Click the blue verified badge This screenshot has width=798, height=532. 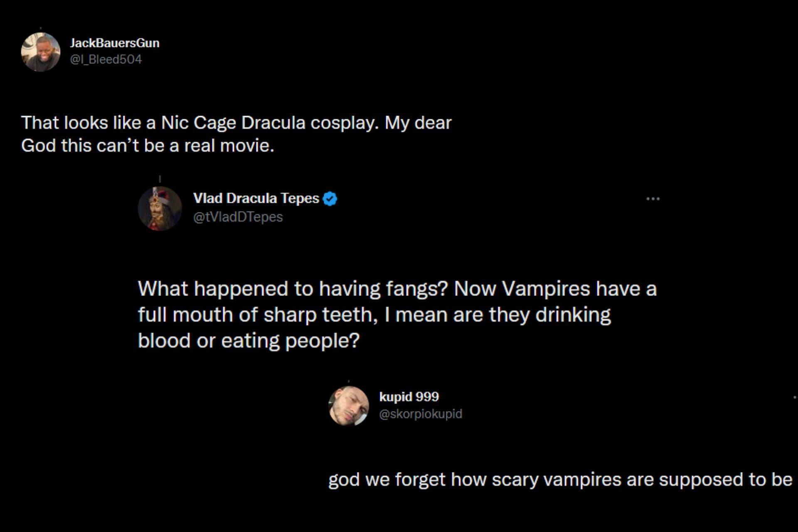pyautogui.click(x=330, y=199)
